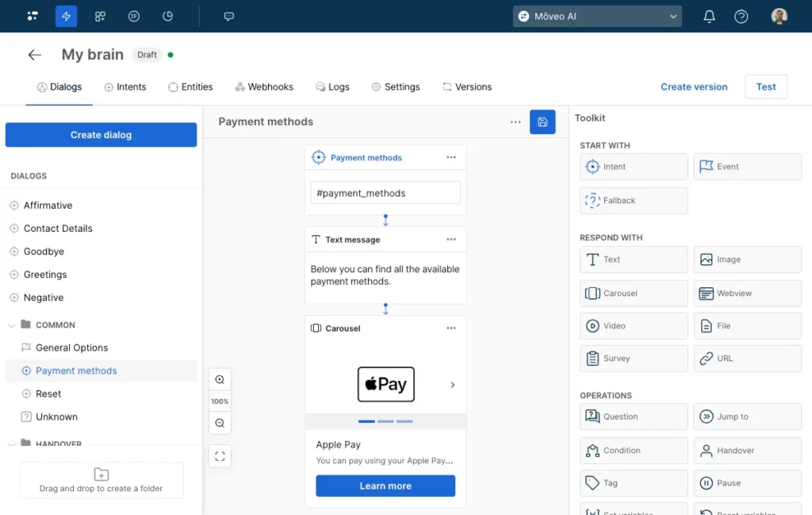This screenshot has height=515, width=812.
Task: Open the Create version link
Action: click(694, 86)
